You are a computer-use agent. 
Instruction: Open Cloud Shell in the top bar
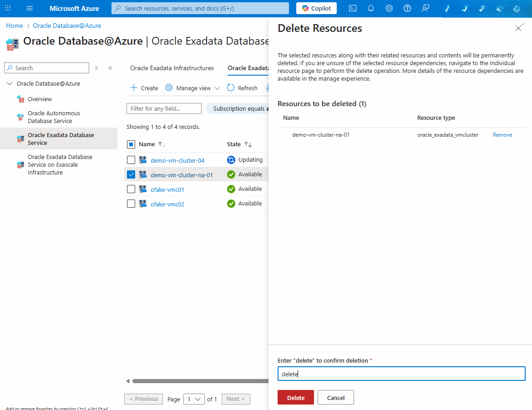[352, 8]
